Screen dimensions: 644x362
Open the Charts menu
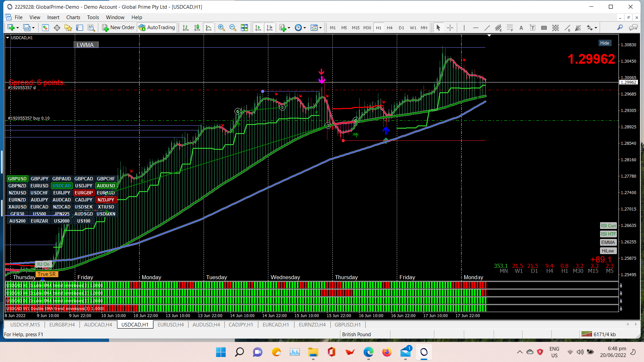pos(73,17)
